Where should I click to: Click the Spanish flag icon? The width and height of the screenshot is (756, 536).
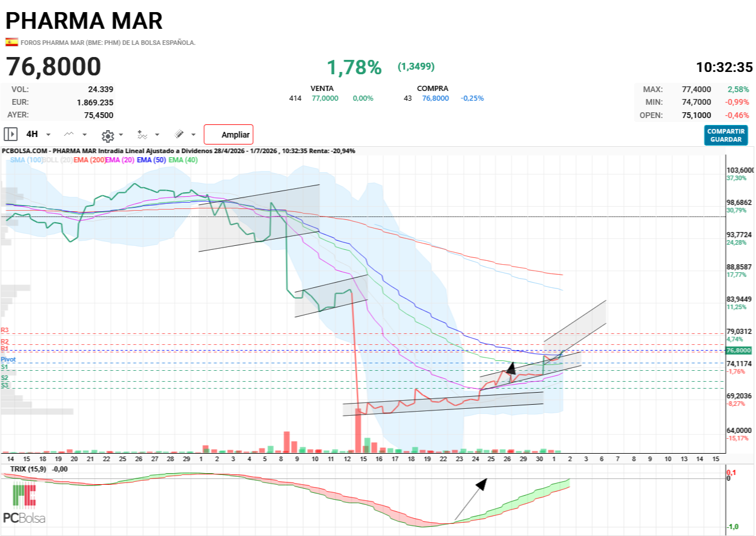(x=12, y=42)
